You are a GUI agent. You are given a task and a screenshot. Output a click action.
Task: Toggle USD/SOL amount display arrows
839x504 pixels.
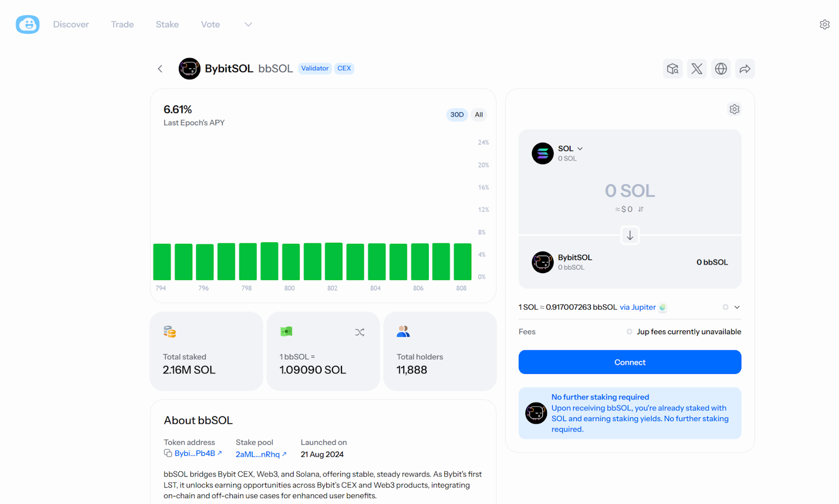pos(641,209)
